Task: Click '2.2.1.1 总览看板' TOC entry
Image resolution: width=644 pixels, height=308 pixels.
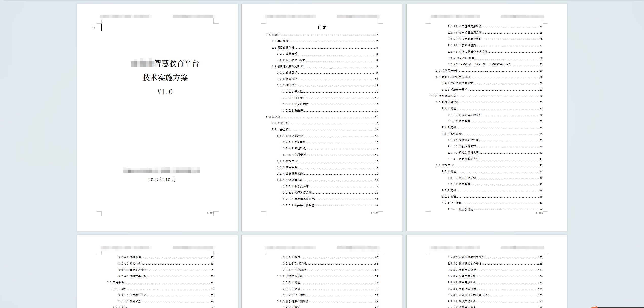Action: [x=330, y=142]
